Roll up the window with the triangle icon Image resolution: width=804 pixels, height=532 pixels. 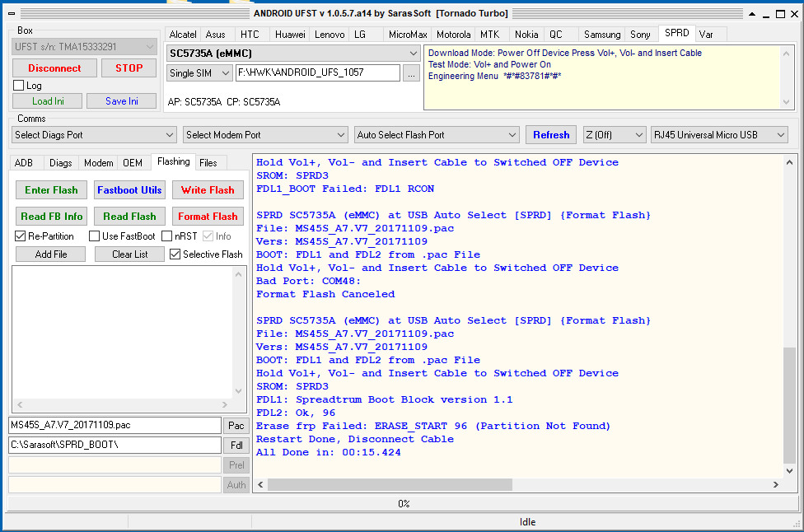pyautogui.click(x=752, y=14)
